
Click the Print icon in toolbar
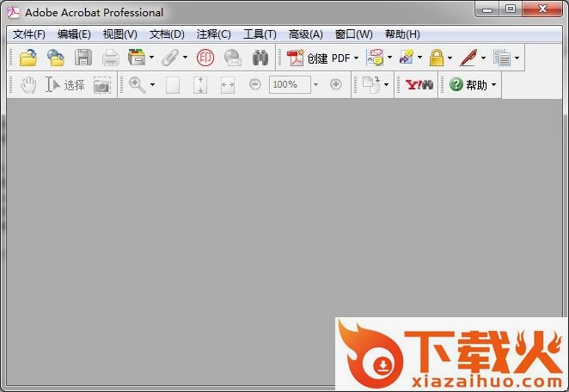pyautogui.click(x=110, y=58)
